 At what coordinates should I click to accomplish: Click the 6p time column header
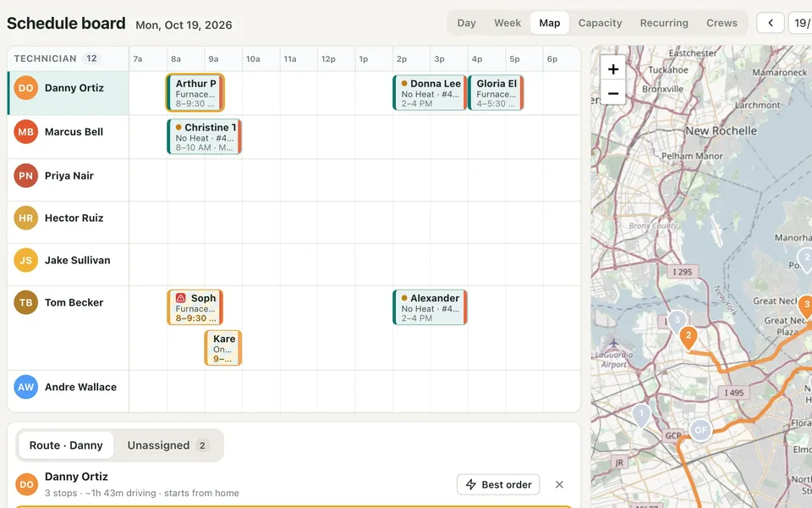point(552,59)
